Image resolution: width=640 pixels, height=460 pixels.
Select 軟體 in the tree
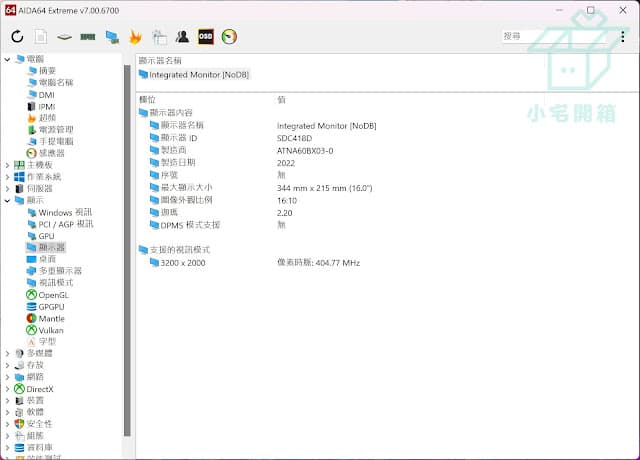click(x=29, y=412)
